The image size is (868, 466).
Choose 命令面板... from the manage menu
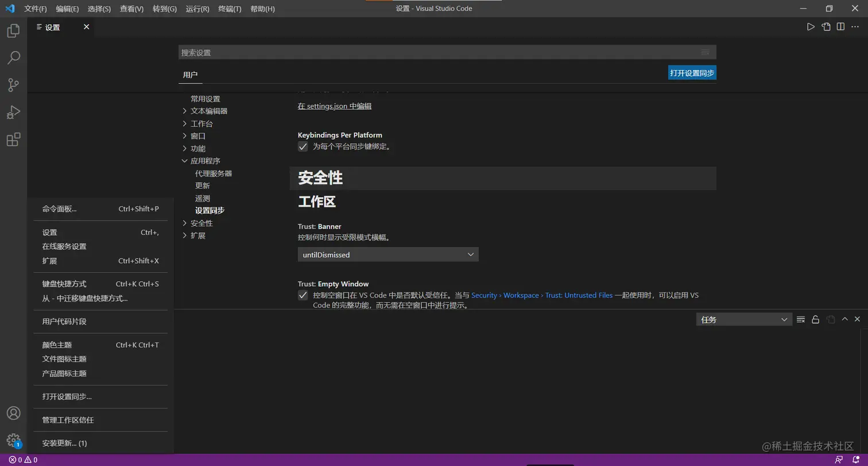pos(100,209)
